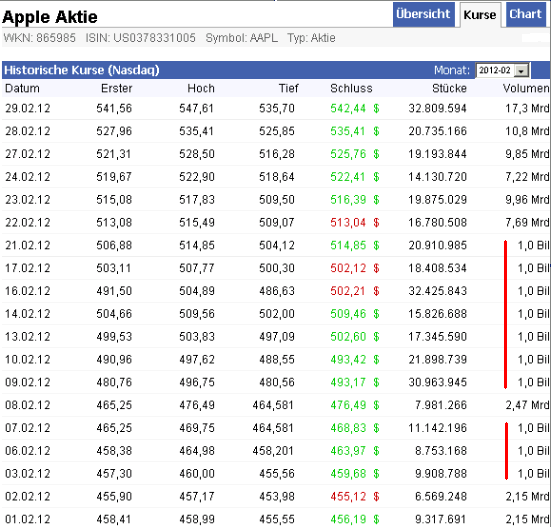Select the 29.02.12 date row
This screenshot has height=527, width=551.
tap(276, 108)
